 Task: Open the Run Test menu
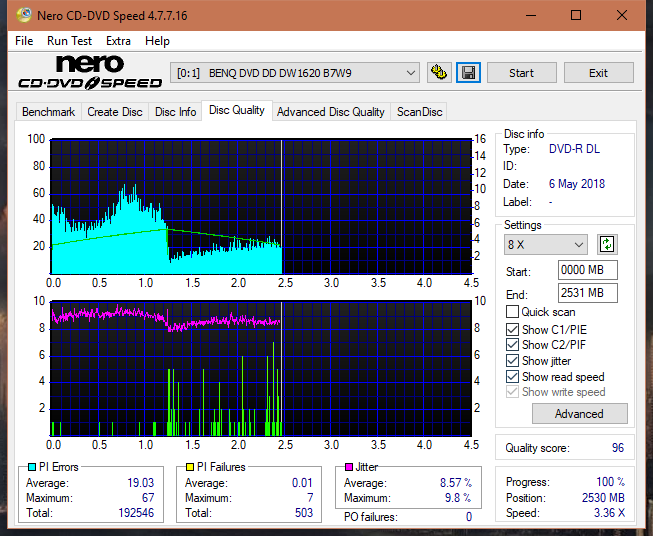point(69,41)
